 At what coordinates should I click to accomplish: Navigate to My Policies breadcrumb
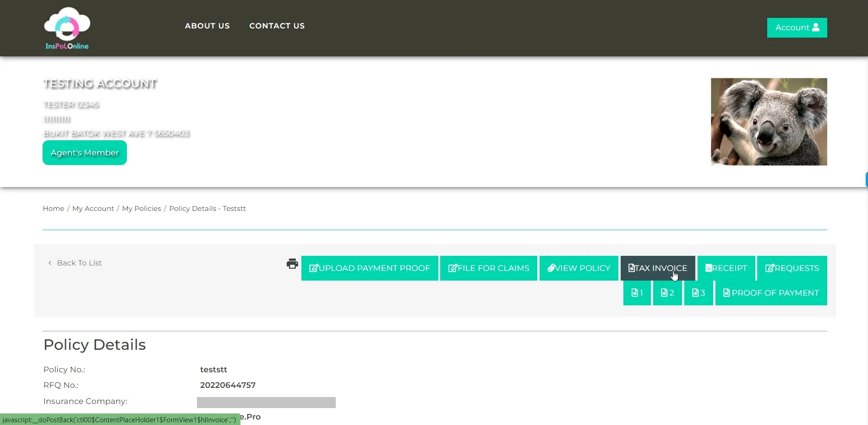click(142, 209)
